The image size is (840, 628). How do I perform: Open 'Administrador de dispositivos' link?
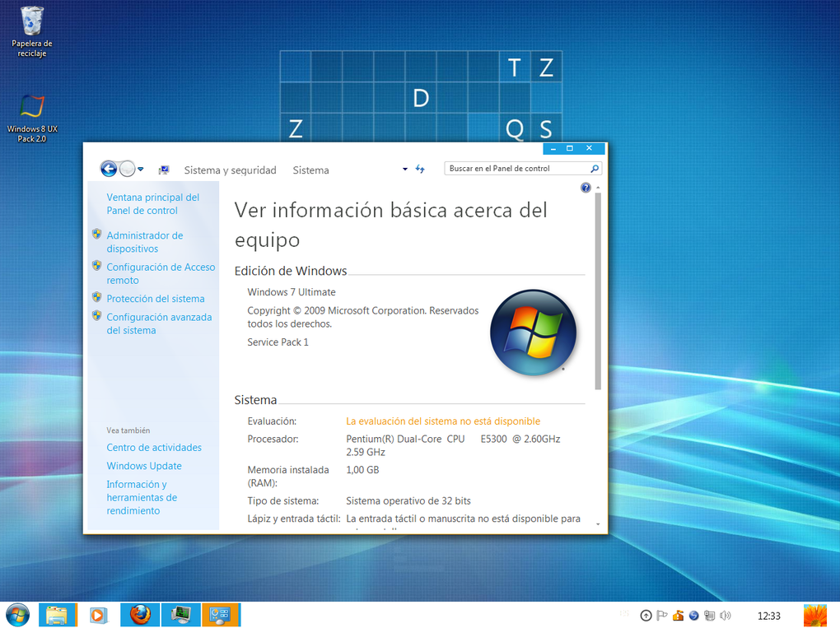click(145, 242)
